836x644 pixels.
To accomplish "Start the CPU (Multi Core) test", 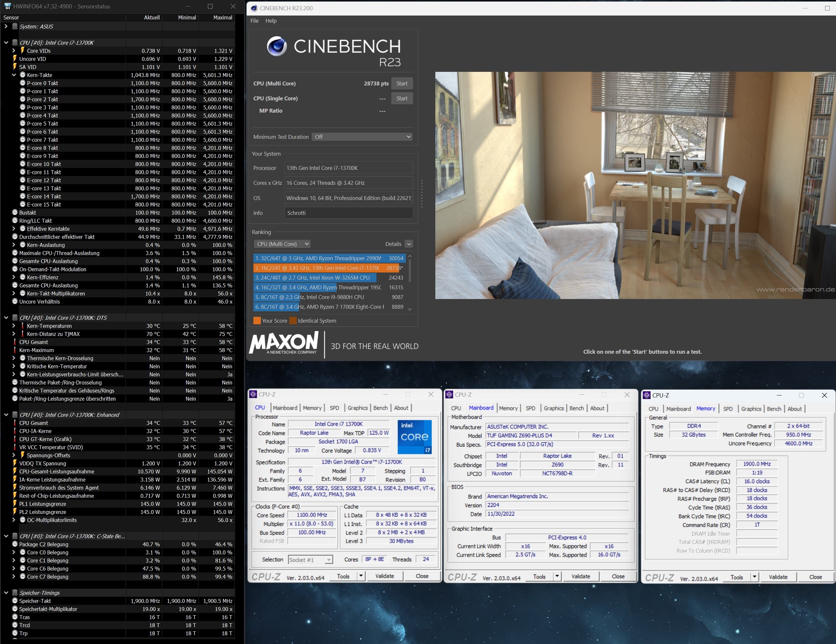I will (402, 83).
